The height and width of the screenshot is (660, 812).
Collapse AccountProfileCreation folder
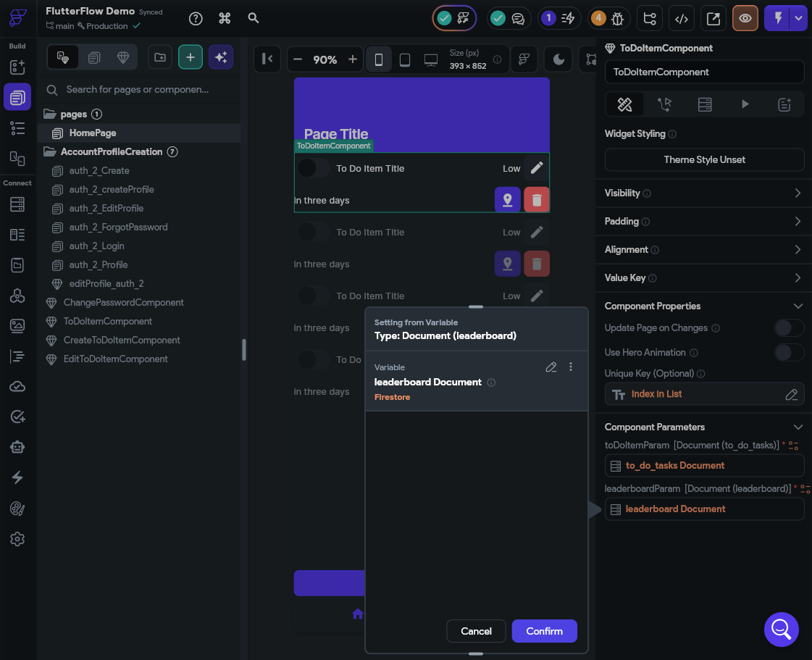point(50,152)
